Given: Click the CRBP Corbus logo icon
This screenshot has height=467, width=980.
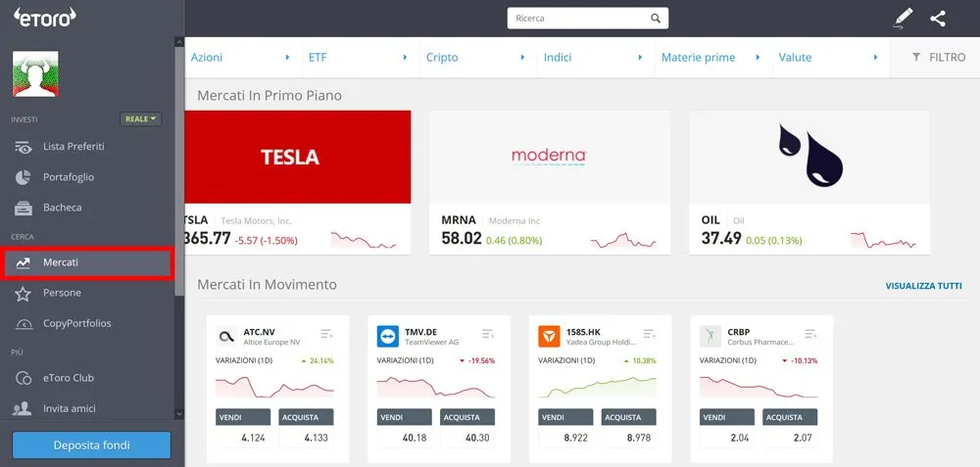Looking at the screenshot, I should pyautogui.click(x=710, y=337).
